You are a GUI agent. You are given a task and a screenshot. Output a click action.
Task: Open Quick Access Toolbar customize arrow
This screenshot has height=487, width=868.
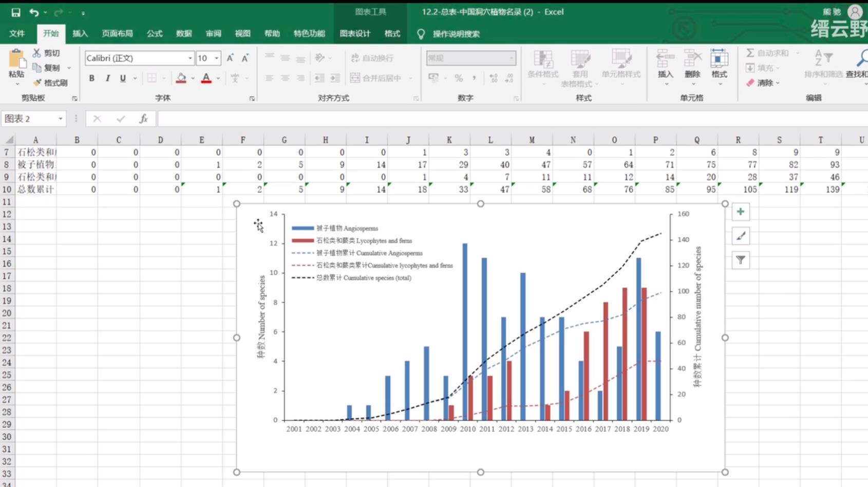point(83,13)
